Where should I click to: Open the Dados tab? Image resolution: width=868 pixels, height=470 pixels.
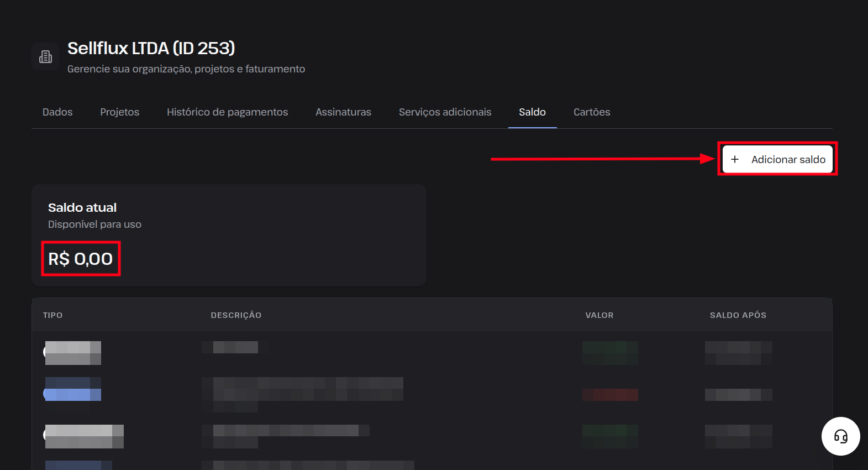point(57,112)
